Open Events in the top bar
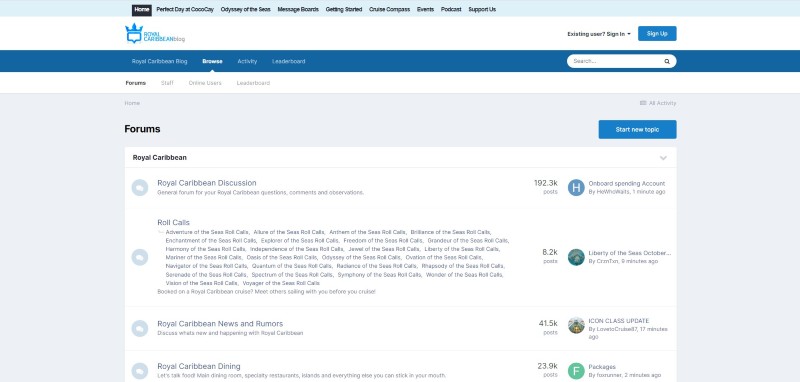Screen dimensions: 800x382 [x=426, y=9]
